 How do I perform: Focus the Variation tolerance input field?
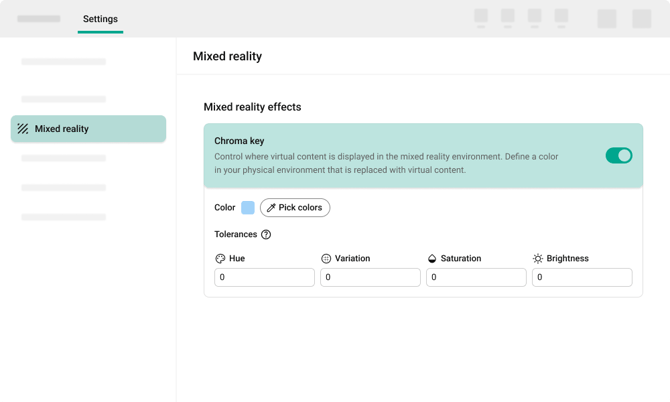click(370, 277)
